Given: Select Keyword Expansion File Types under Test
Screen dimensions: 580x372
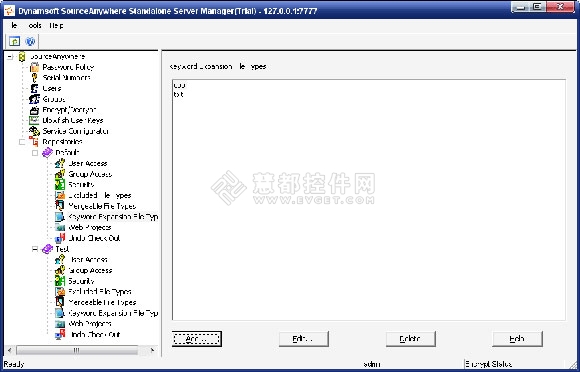Looking at the screenshot, I should (x=113, y=313).
